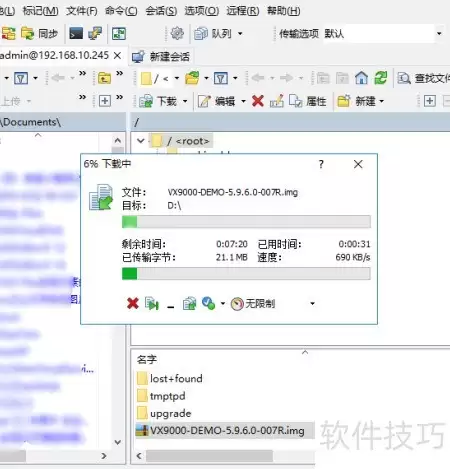
Task: Go to remote home directory icon
Action: tap(361, 78)
